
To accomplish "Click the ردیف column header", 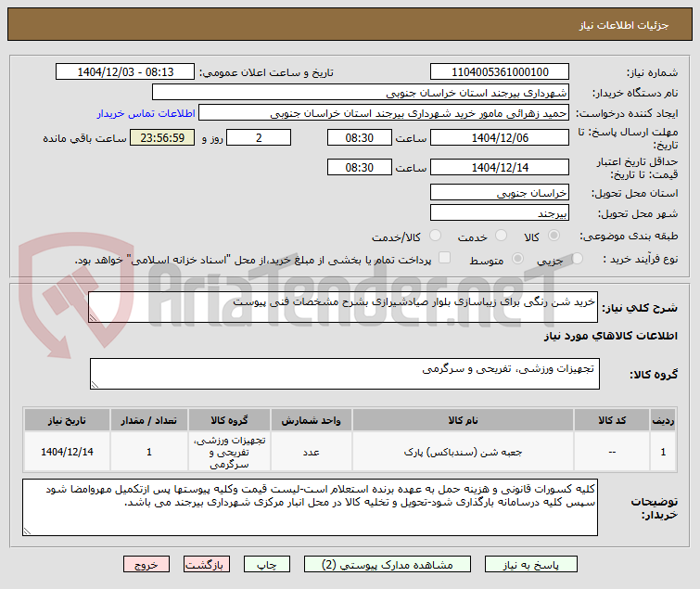I will (663, 420).
